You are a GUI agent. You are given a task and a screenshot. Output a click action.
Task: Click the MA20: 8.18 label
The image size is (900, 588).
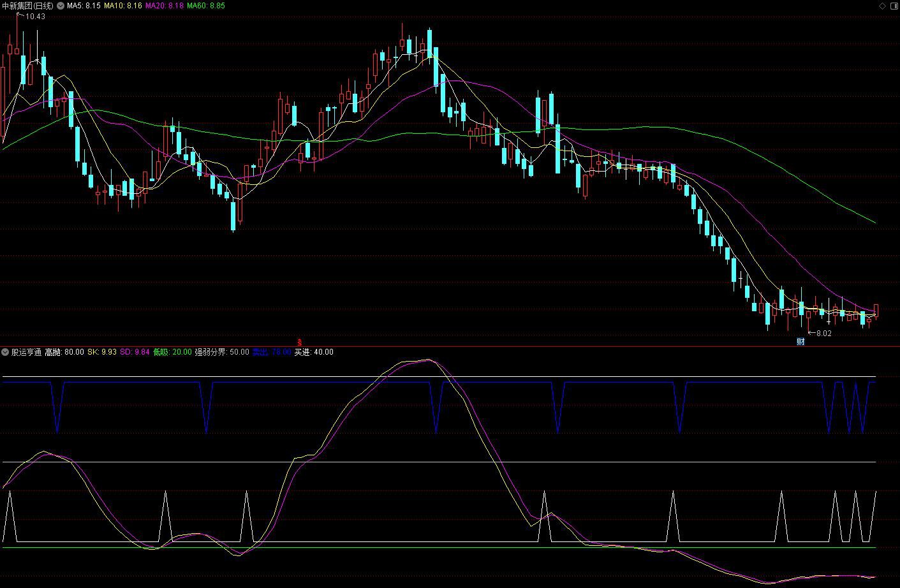coord(165,6)
